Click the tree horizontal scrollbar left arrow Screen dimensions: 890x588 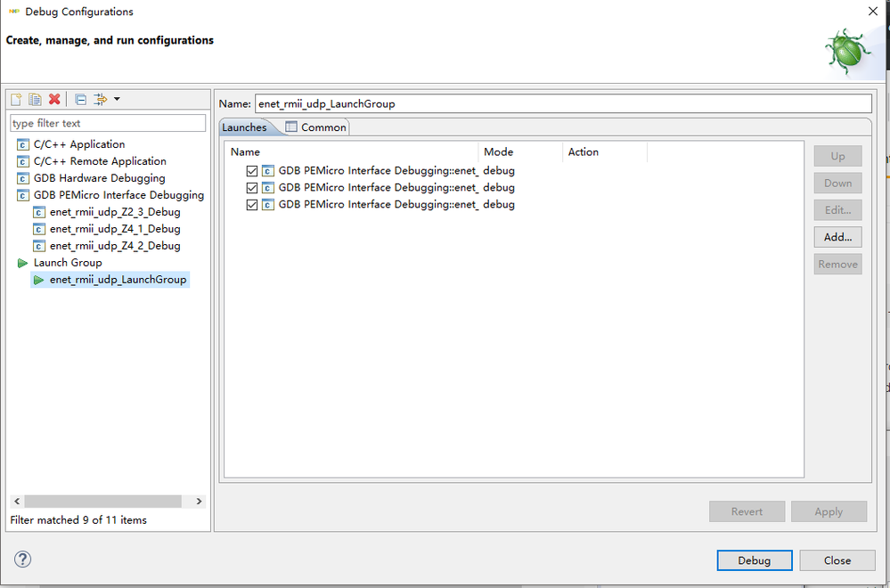pyautogui.click(x=17, y=502)
